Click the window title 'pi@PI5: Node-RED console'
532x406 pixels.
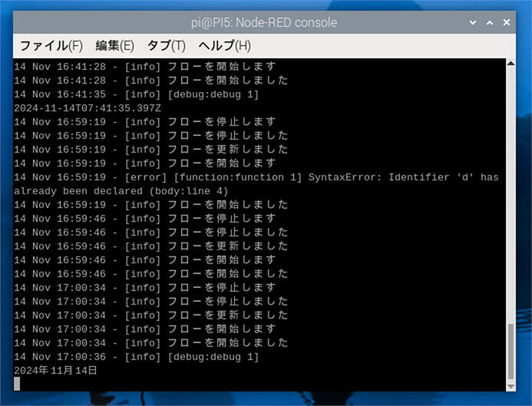click(264, 22)
